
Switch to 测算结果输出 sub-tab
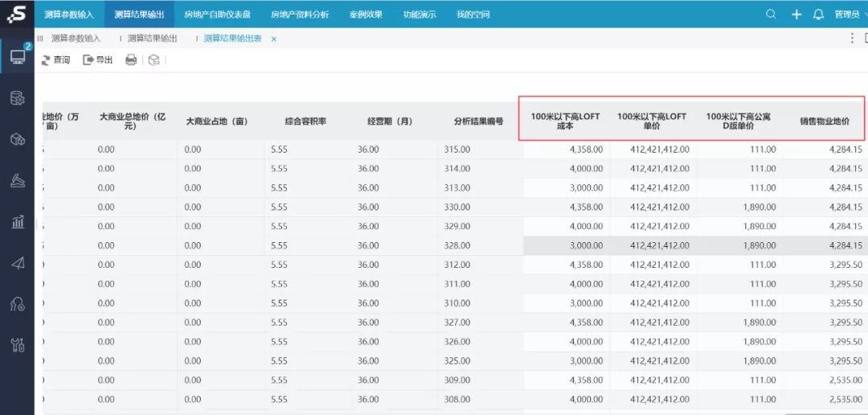[152, 39]
